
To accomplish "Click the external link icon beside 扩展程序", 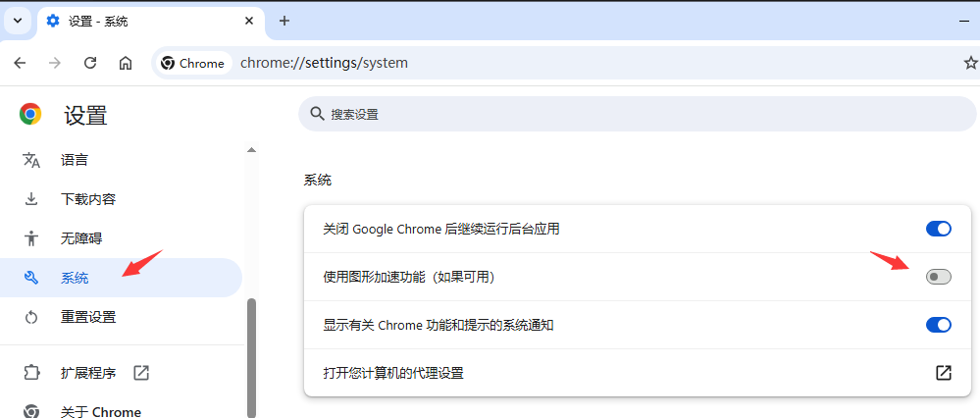I will click(x=141, y=373).
